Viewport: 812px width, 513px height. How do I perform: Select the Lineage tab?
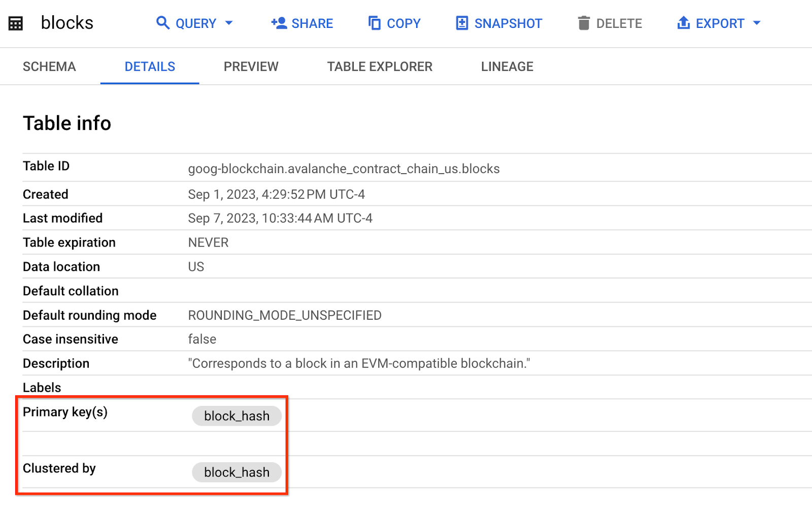(506, 66)
